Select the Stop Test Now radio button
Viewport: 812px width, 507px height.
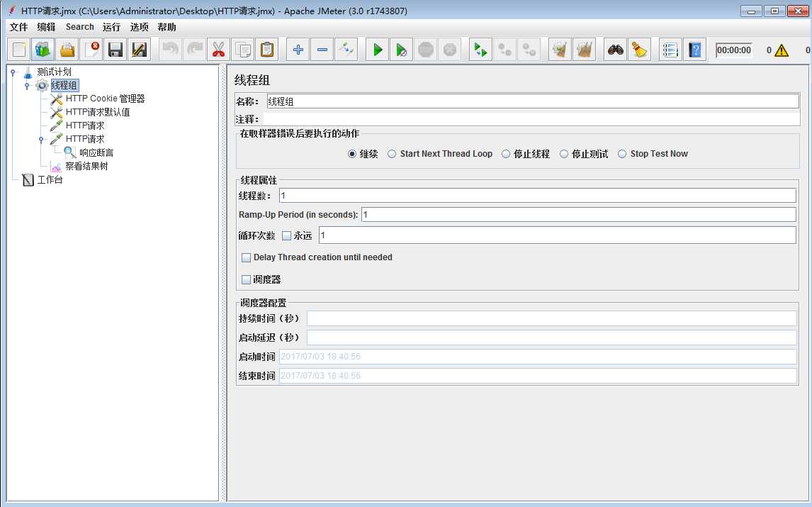(623, 154)
